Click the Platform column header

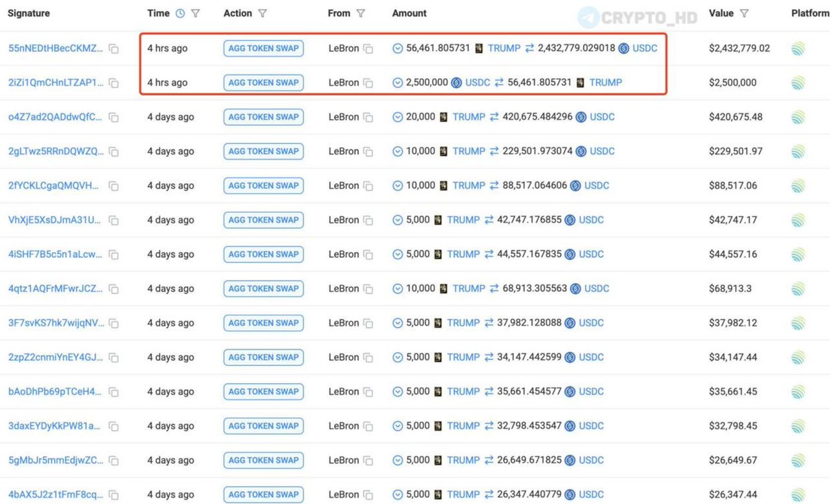[x=811, y=13]
